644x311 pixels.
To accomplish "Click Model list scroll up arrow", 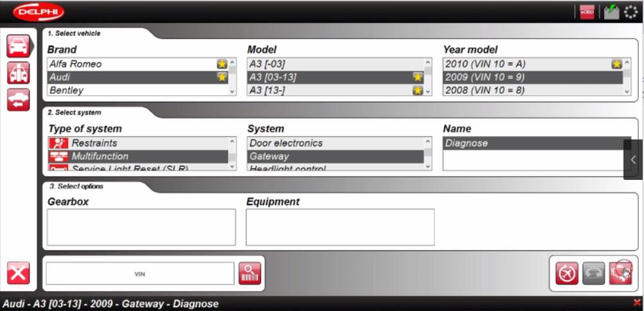I will pos(428,63).
